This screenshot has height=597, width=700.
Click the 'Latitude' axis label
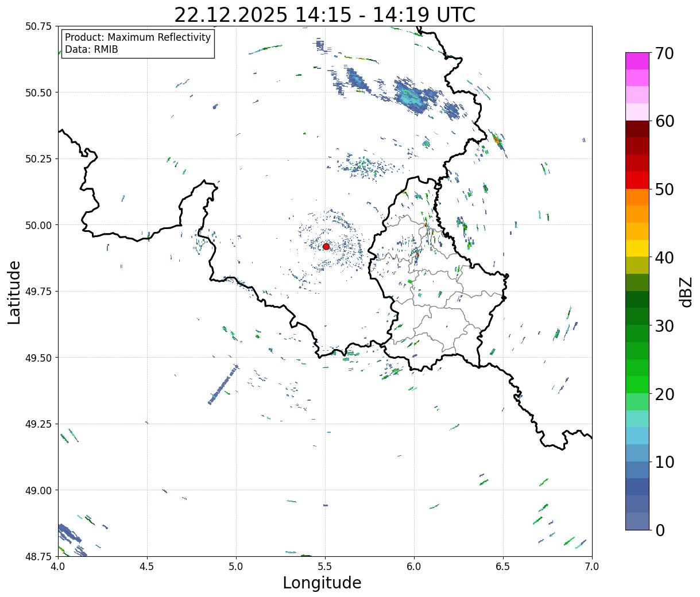[x=14, y=292]
